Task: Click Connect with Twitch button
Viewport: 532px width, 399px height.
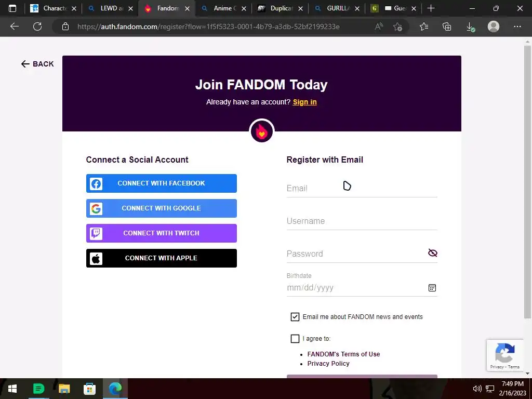Action: tap(162, 233)
